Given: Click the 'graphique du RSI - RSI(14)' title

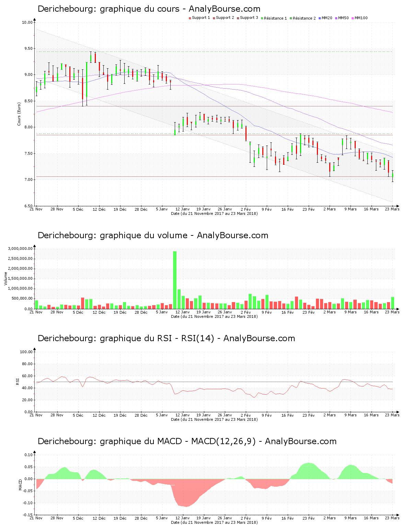Looking at the screenshot, I should [x=166, y=338].
